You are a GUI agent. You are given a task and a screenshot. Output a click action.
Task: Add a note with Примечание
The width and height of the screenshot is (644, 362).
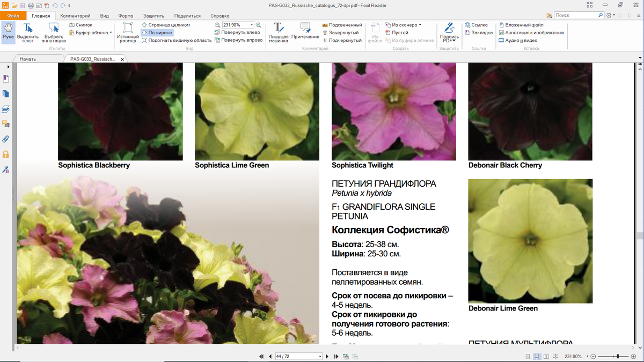(305, 32)
